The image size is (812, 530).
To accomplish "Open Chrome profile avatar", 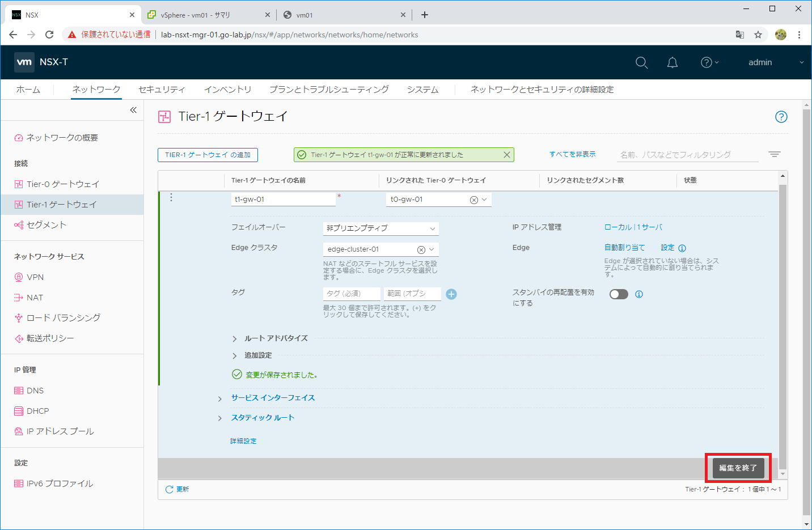I will point(781,35).
